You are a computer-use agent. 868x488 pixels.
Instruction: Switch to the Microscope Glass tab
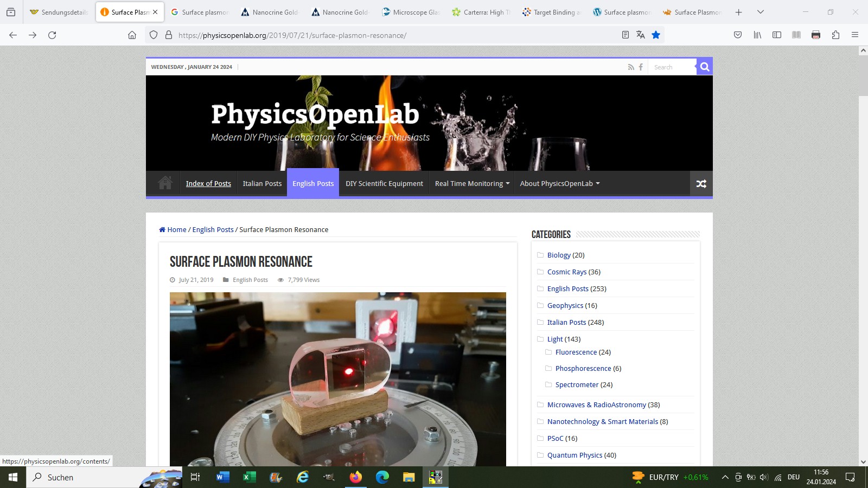411,12
